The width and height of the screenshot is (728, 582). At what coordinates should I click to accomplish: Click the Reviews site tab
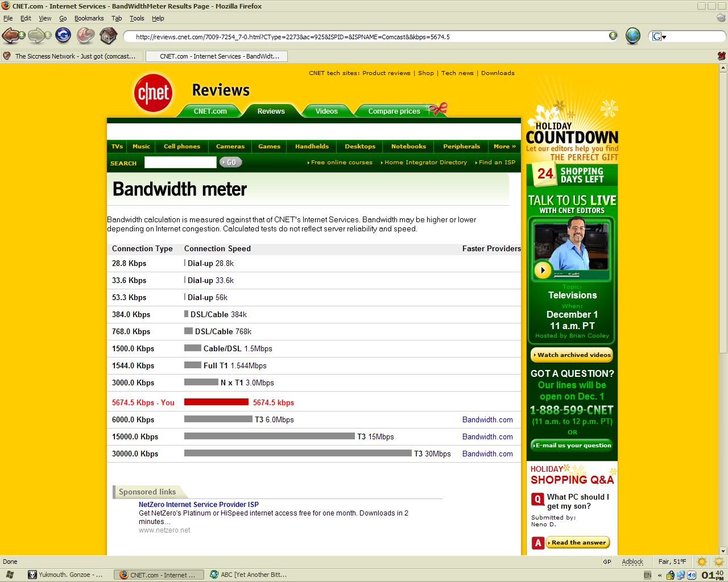pyautogui.click(x=271, y=111)
